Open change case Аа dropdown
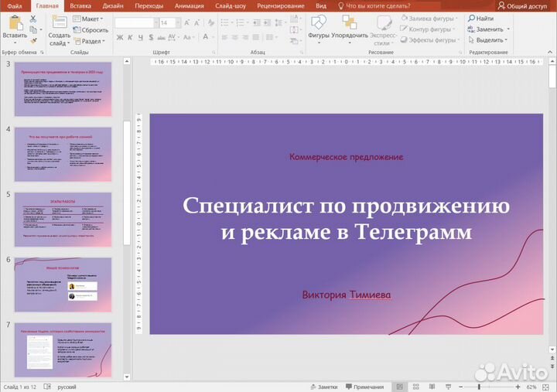Viewport: 557px width, 392px height. point(188,37)
